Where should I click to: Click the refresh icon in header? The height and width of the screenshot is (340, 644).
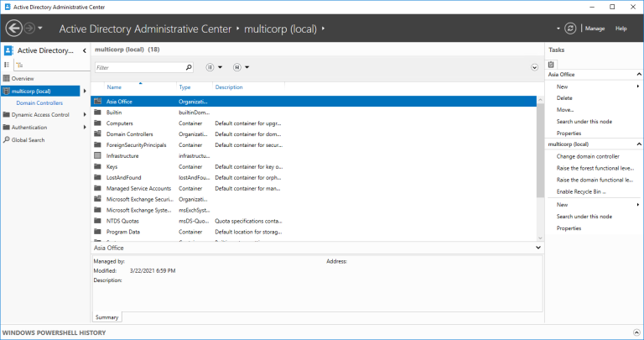coord(570,29)
